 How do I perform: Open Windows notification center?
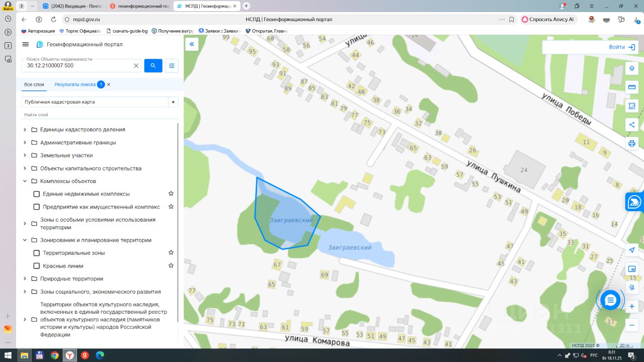tap(631, 355)
